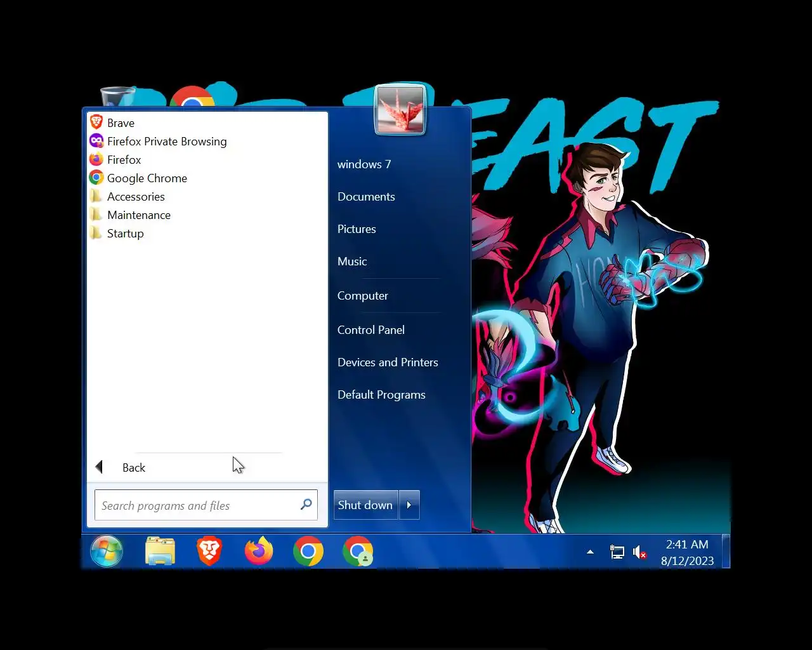
Task: Click the Search programs and files box
Action: [x=206, y=505]
